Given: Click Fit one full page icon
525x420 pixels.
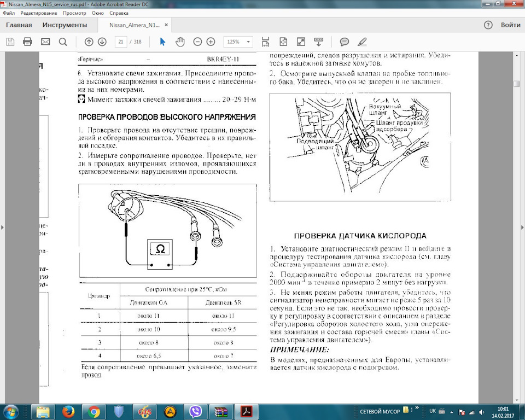Looking at the screenshot, I should 283,42.
